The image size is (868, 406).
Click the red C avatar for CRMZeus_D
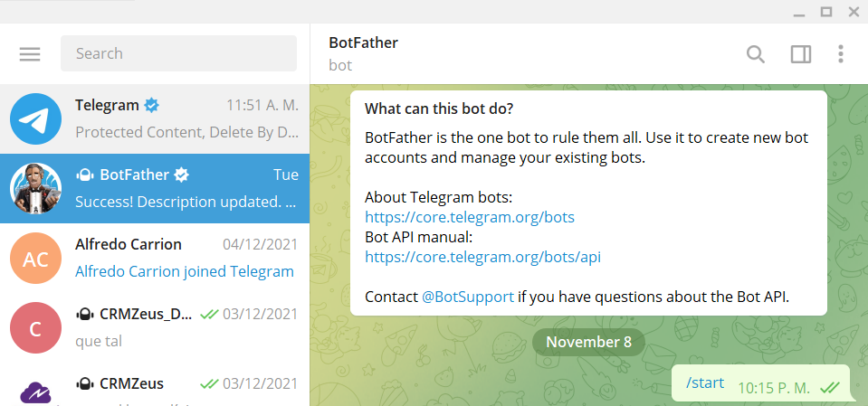coord(35,328)
